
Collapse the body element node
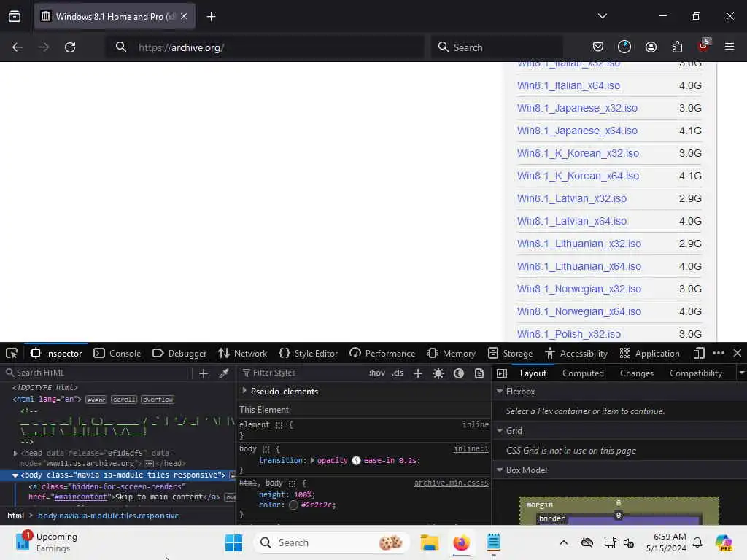(x=15, y=475)
